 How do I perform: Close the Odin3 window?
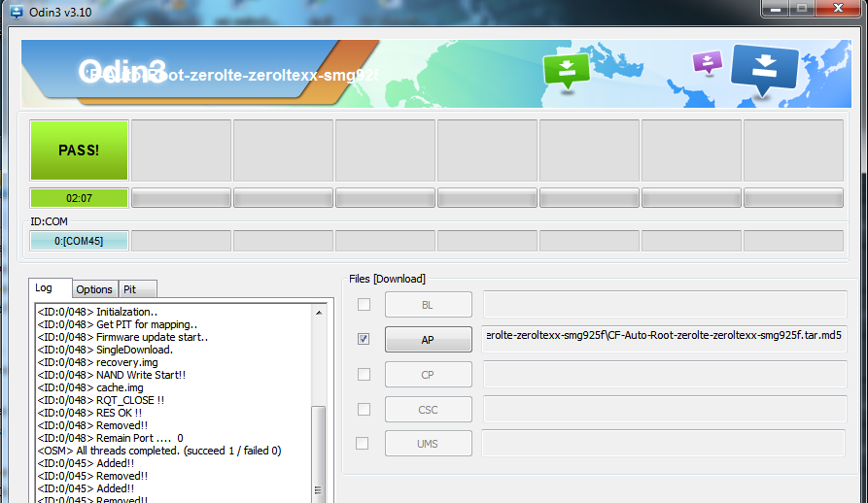(x=838, y=9)
